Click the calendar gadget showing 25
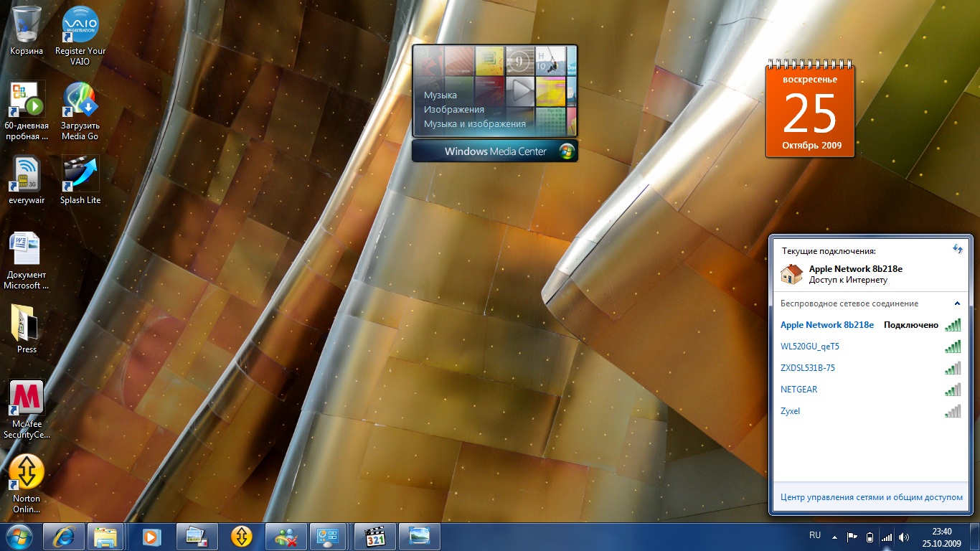The height and width of the screenshot is (551, 980). click(x=811, y=110)
